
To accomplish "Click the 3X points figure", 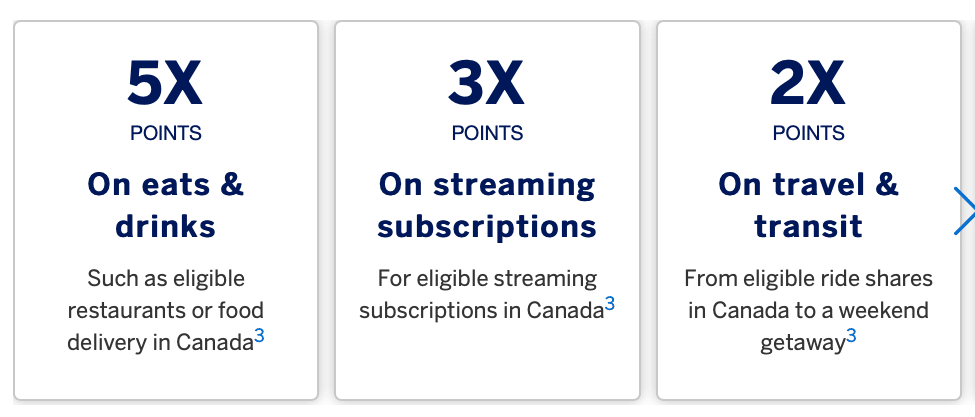I will point(487,84).
